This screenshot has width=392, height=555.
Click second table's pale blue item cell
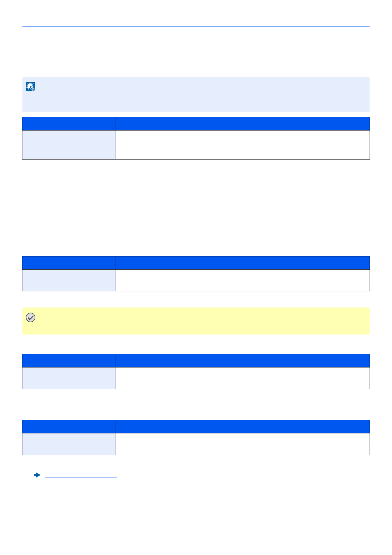69,280
